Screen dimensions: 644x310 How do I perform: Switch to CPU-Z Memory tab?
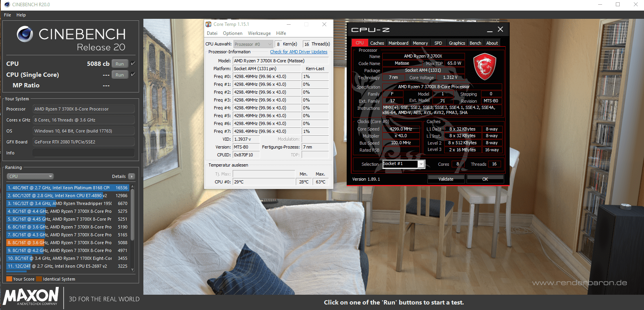420,43
